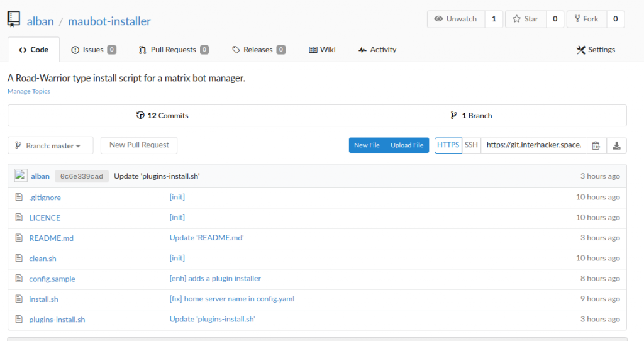Click the file icon next to install.sh
The width and height of the screenshot is (644, 341).
click(19, 299)
